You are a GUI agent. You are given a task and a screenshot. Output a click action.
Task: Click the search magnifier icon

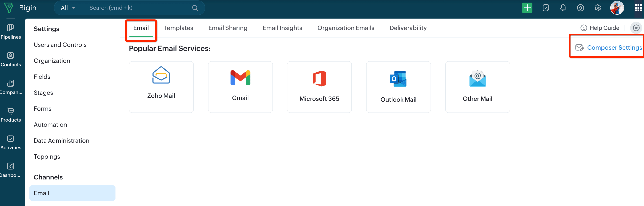pos(195,8)
